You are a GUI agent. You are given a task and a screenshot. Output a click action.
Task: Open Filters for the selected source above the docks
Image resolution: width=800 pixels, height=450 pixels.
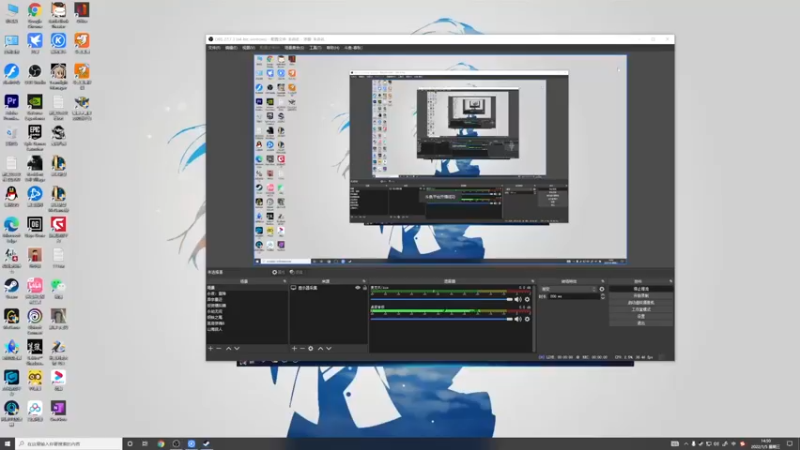(x=296, y=272)
